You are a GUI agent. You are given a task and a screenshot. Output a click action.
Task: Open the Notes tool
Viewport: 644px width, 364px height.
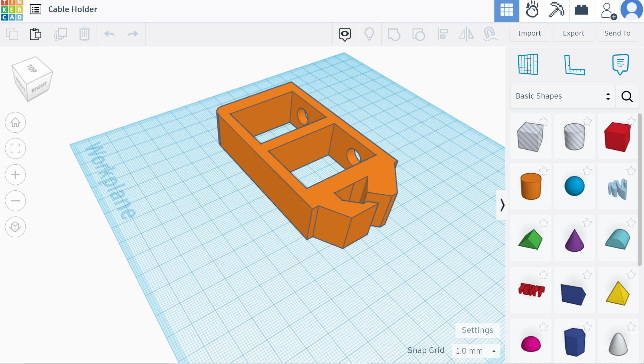coord(620,64)
